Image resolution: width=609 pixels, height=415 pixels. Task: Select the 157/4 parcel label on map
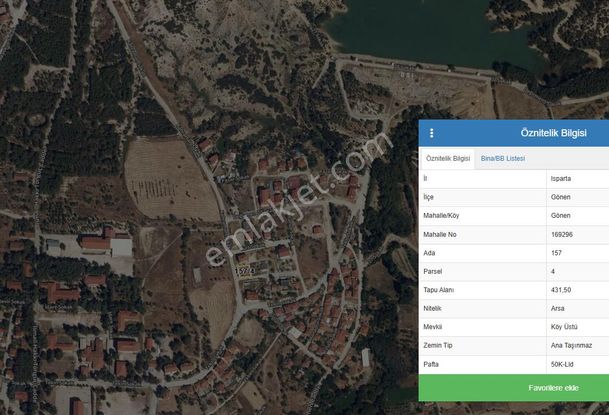245,271
